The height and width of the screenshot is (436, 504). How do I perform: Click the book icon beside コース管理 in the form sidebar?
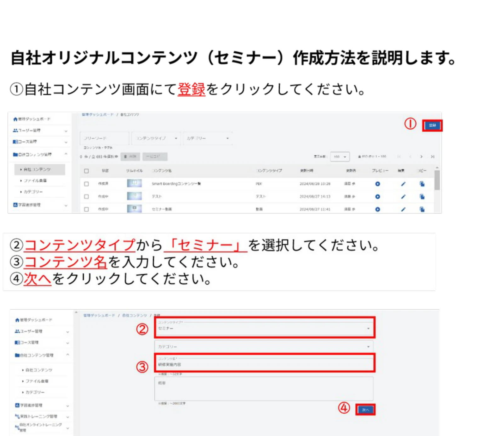(x=17, y=342)
